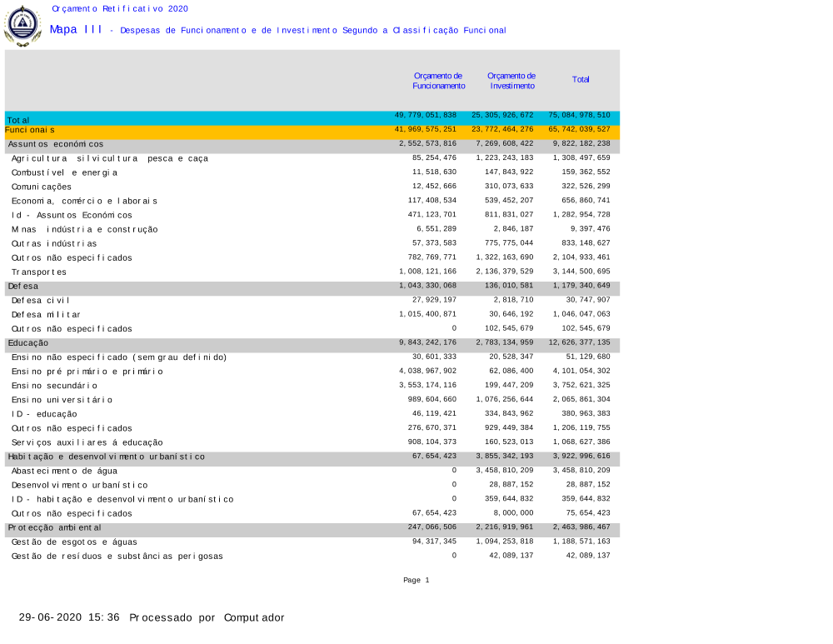Select the Orçamento Retificativo 2020 header text
The height and width of the screenshot is (644, 833).
click(120, 8)
